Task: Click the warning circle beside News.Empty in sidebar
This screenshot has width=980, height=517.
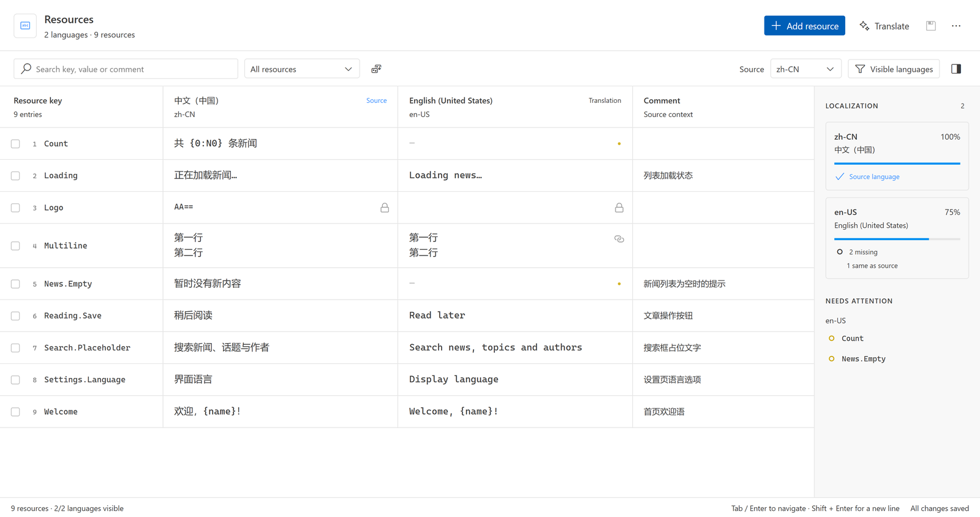Action: [x=831, y=359]
